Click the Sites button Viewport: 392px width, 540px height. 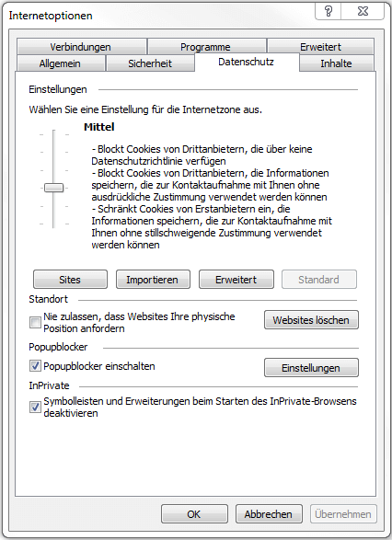[x=70, y=280]
